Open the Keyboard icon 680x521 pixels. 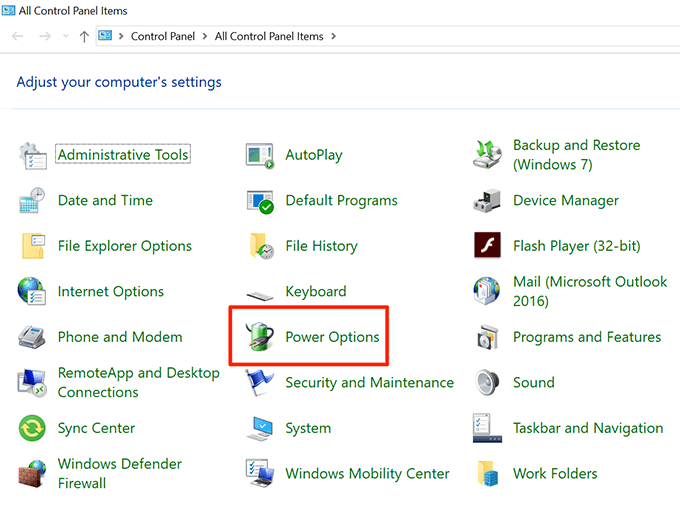(x=260, y=295)
